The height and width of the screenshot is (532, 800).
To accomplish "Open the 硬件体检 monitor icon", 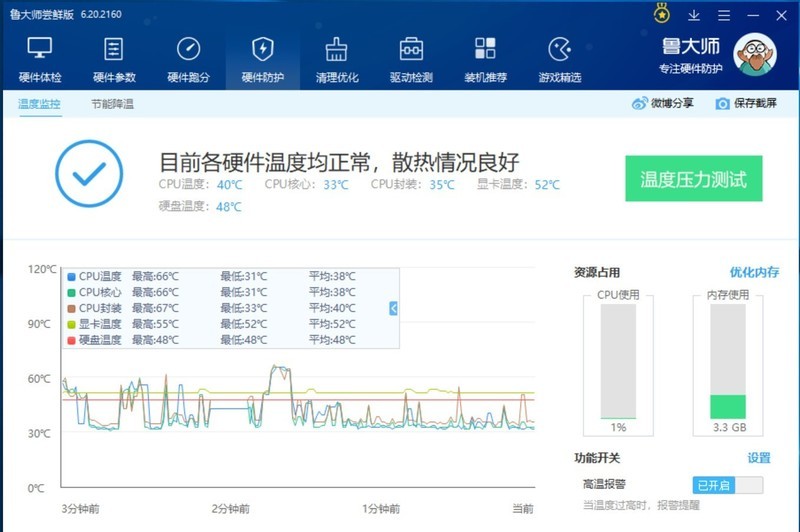I will point(40,48).
